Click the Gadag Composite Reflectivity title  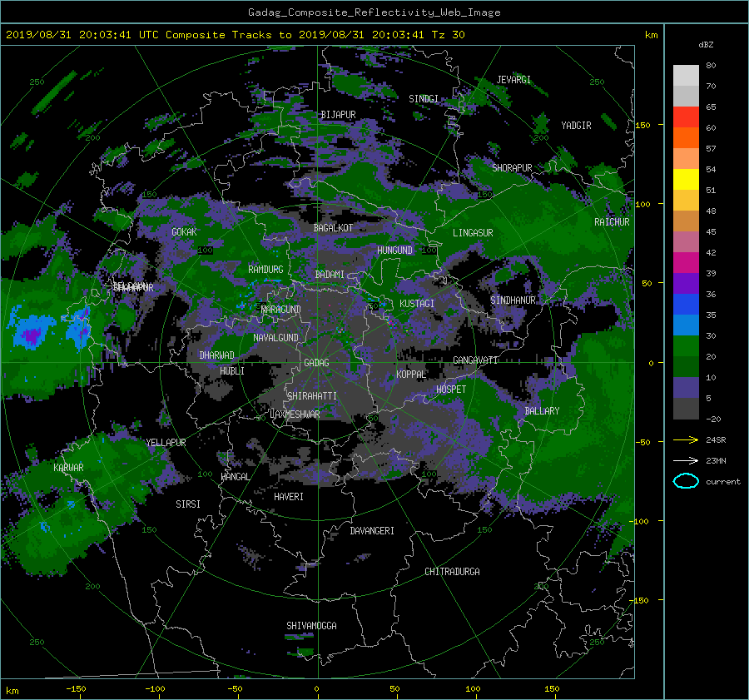(374, 12)
